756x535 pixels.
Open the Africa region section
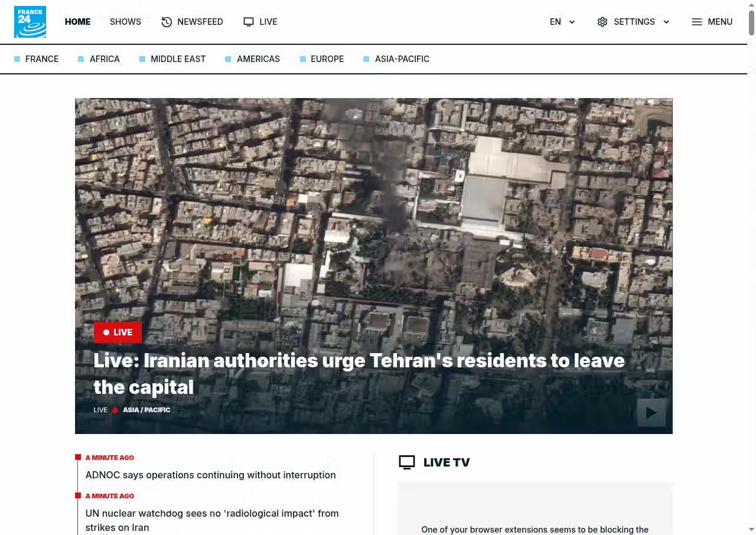click(105, 59)
